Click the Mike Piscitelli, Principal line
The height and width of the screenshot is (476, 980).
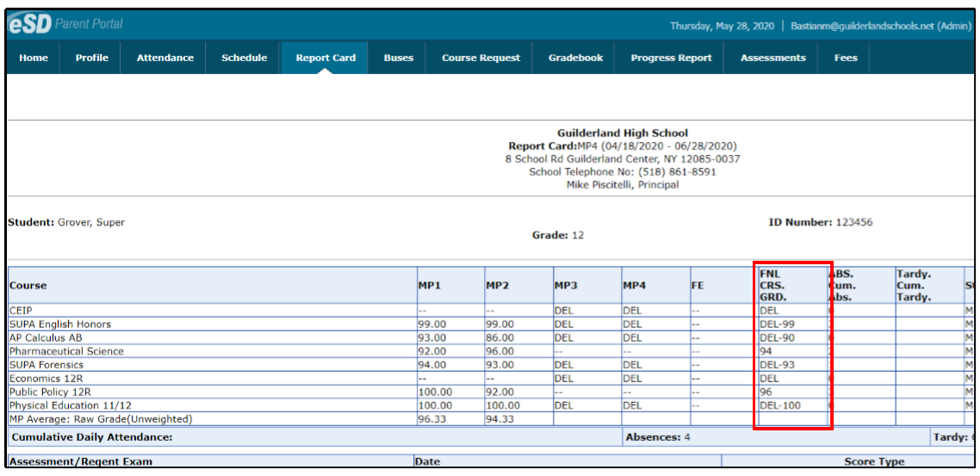623,185
